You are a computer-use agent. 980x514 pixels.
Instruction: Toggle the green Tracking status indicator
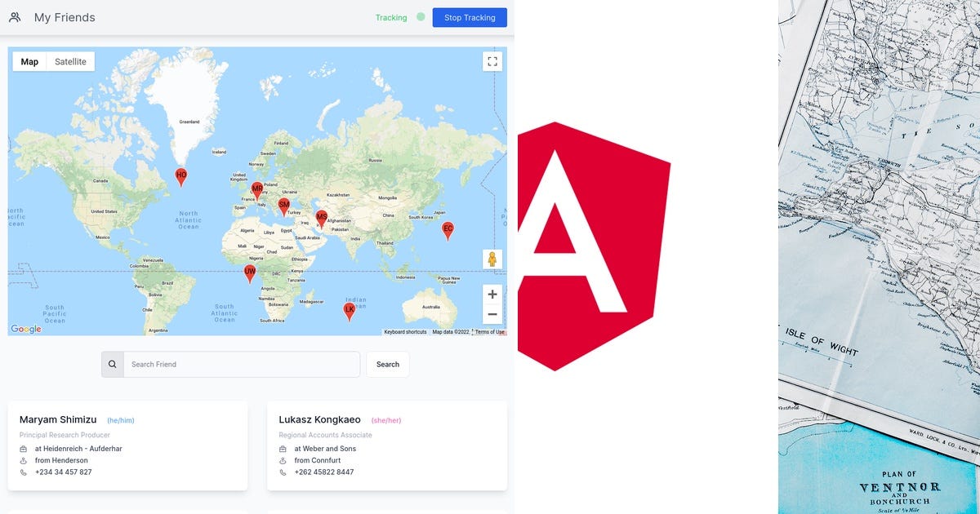pyautogui.click(x=419, y=16)
